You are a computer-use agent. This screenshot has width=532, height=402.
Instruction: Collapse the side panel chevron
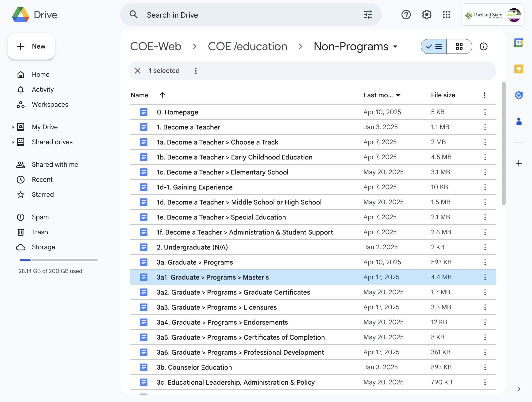(519, 389)
